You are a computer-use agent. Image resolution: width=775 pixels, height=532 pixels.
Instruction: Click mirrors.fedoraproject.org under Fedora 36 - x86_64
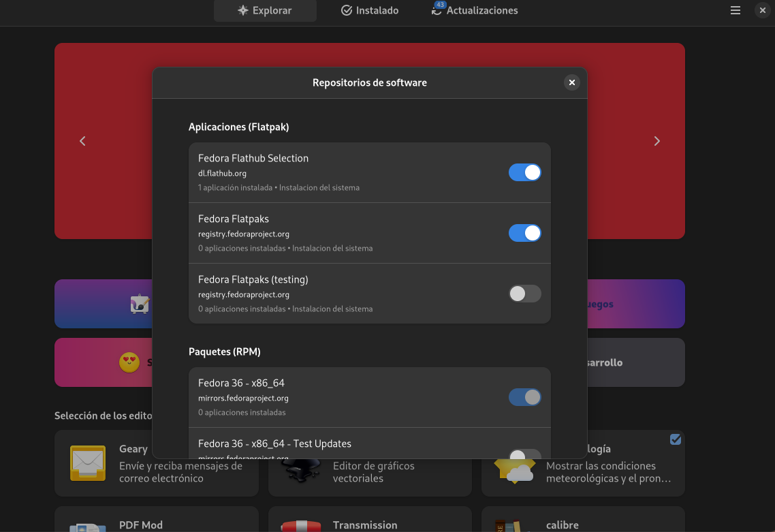(x=243, y=398)
